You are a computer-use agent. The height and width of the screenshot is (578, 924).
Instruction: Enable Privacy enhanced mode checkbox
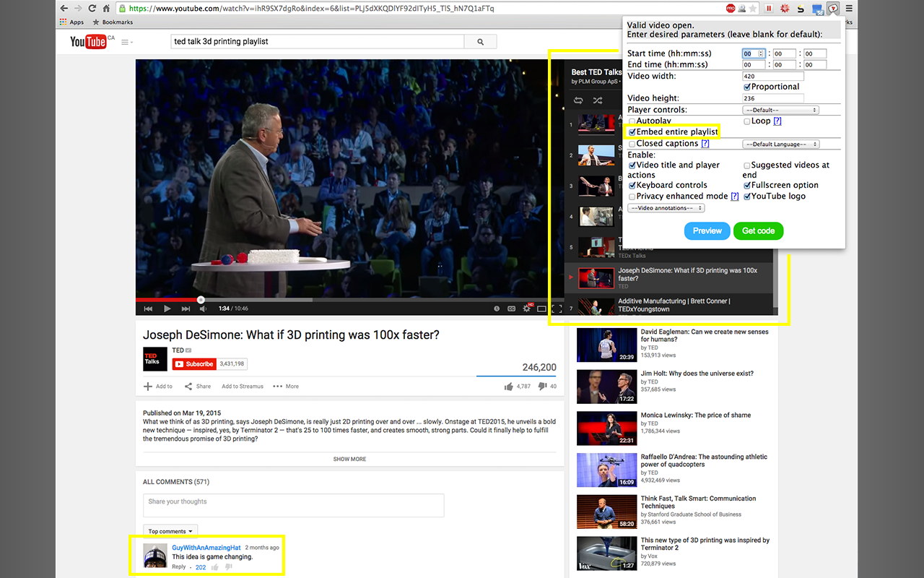pyautogui.click(x=632, y=197)
